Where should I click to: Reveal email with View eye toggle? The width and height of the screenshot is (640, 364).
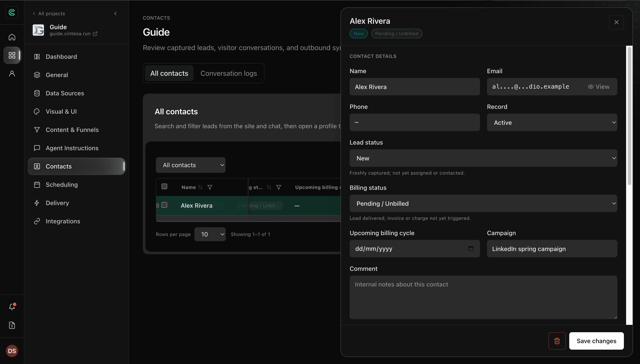(x=598, y=87)
